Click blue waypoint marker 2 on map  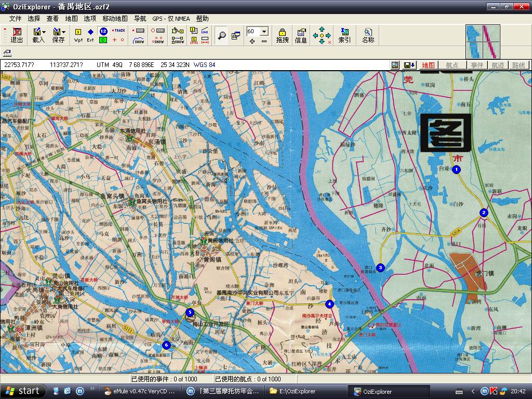484,212
